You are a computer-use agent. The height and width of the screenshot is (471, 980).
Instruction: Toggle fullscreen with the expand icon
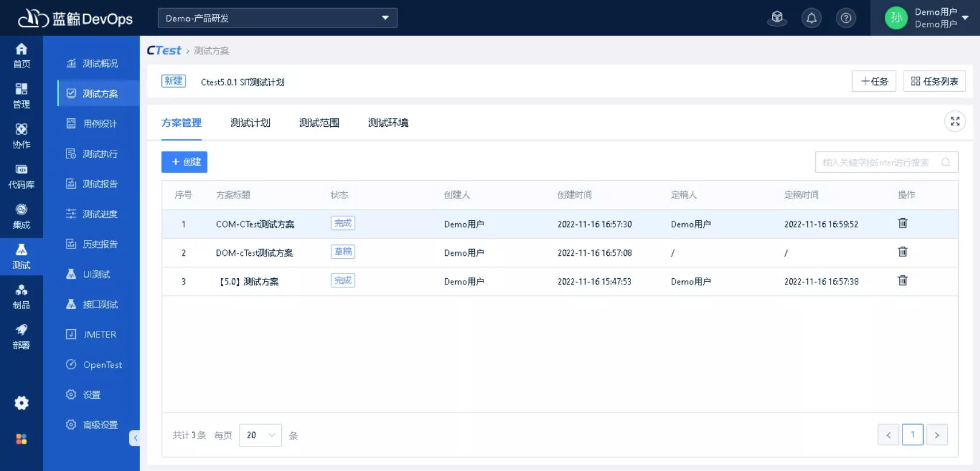click(x=955, y=122)
